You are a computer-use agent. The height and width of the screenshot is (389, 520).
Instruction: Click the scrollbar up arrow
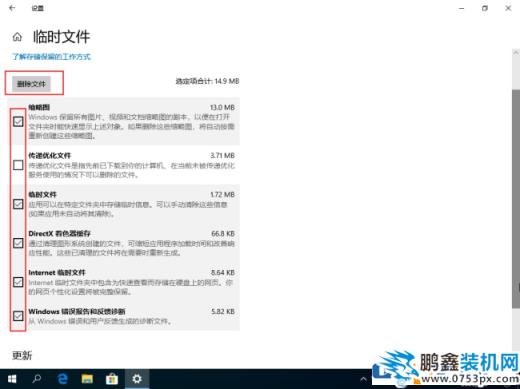click(516, 53)
